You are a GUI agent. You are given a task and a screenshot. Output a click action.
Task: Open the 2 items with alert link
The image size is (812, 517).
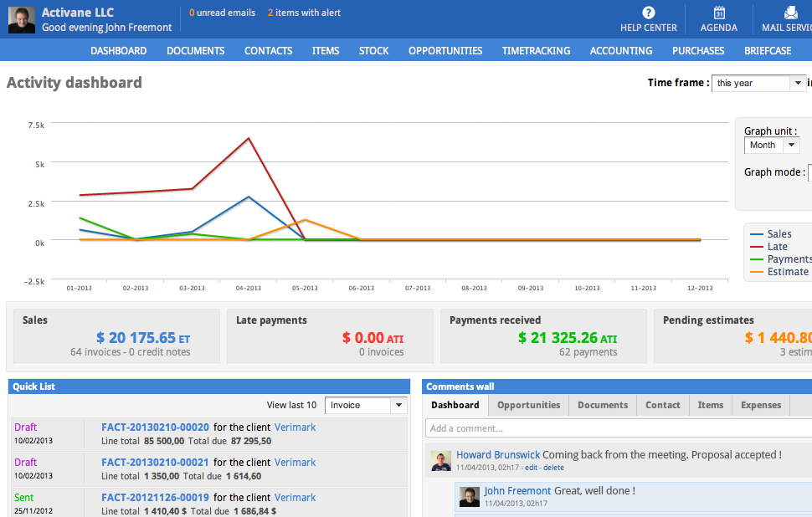click(x=304, y=13)
